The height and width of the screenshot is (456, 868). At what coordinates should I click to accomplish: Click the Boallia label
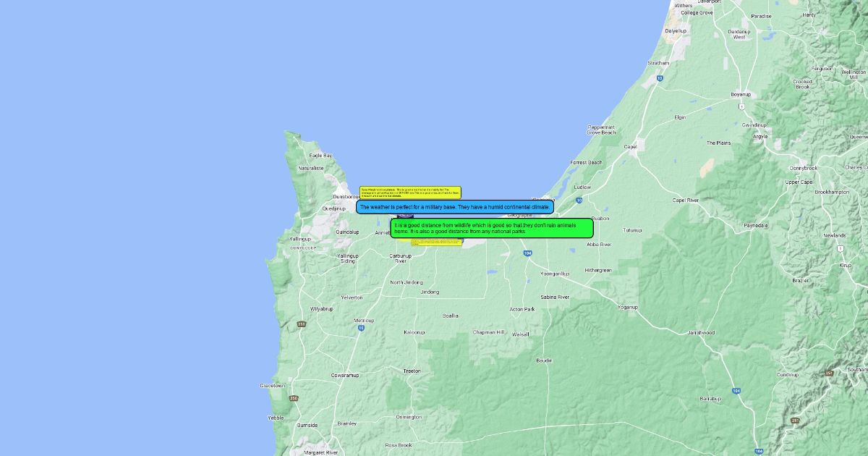tap(451, 316)
